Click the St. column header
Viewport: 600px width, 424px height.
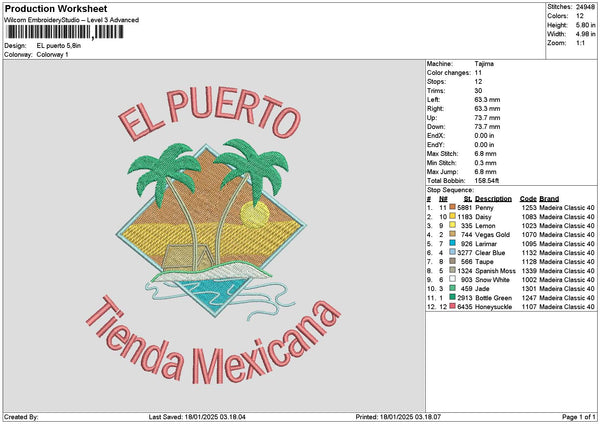468,199
